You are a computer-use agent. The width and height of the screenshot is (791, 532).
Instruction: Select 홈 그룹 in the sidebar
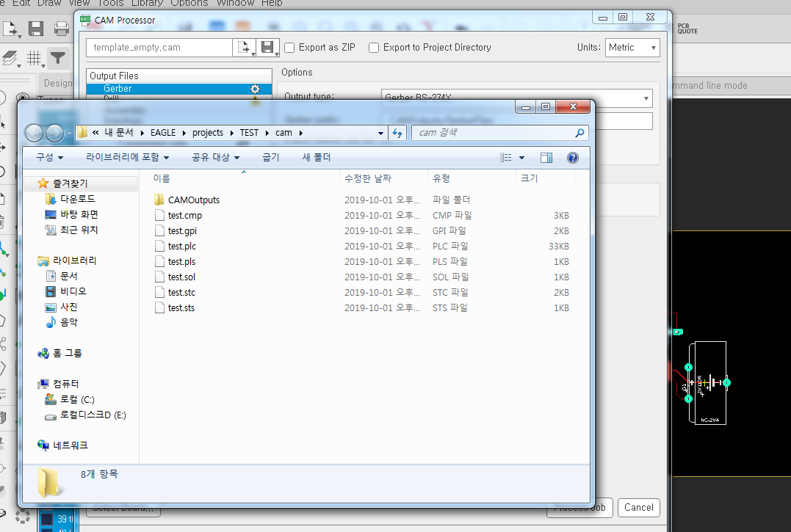point(67,353)
